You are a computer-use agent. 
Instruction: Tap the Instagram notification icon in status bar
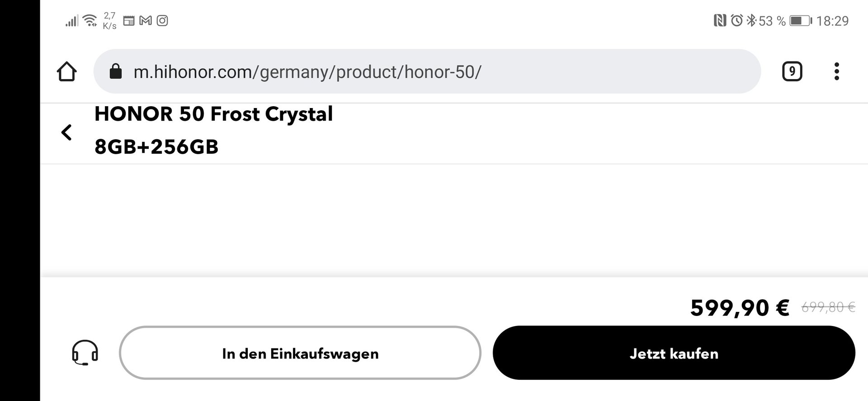tap(162, 20)
